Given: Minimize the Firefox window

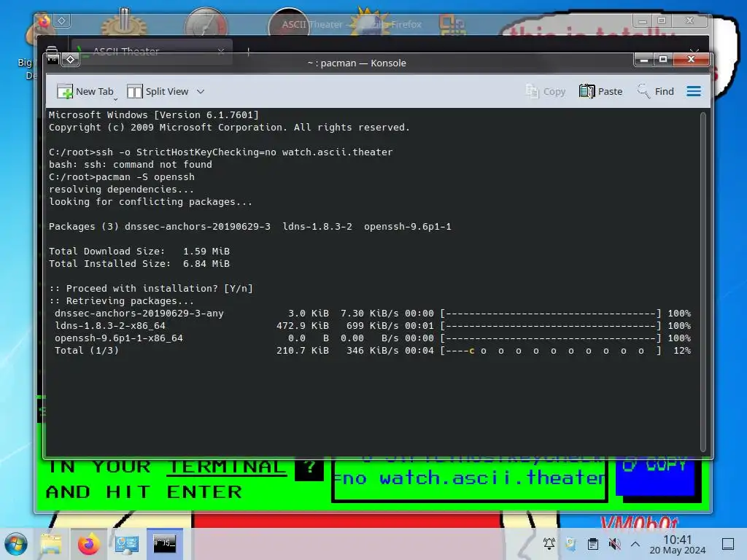Looking at the screenshot, I should pyautogui.click(x=642, y=20).
